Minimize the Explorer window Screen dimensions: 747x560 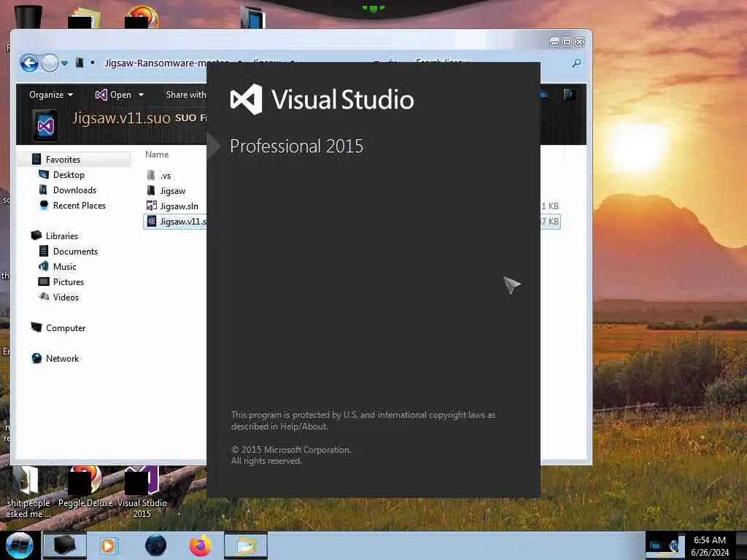(554, 42)
